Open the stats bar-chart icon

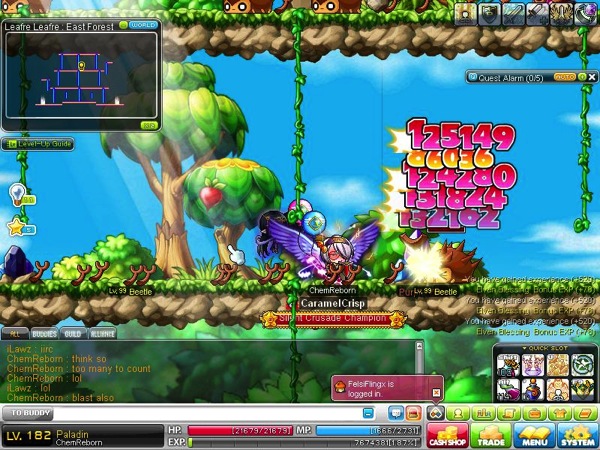(484, 413)
